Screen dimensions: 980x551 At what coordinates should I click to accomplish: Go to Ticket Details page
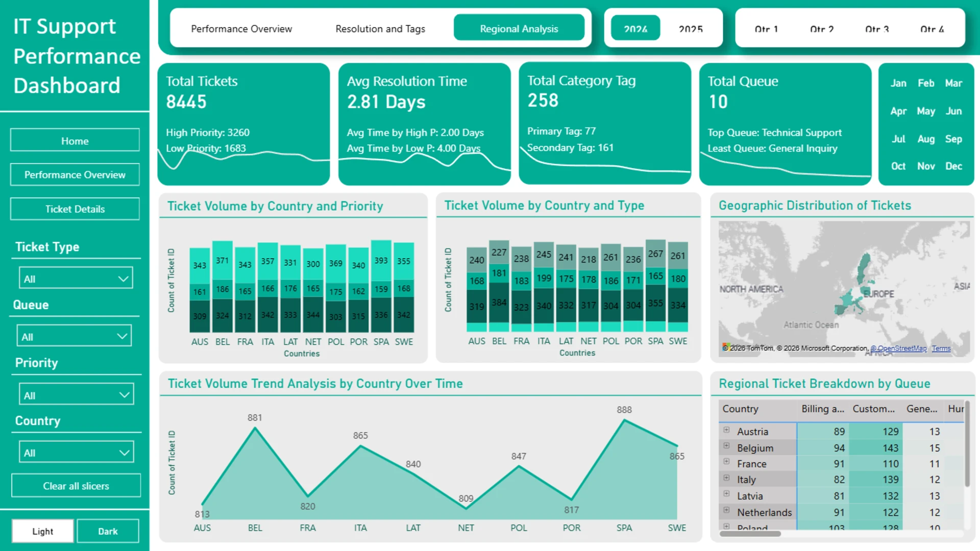tap(75, 209)
